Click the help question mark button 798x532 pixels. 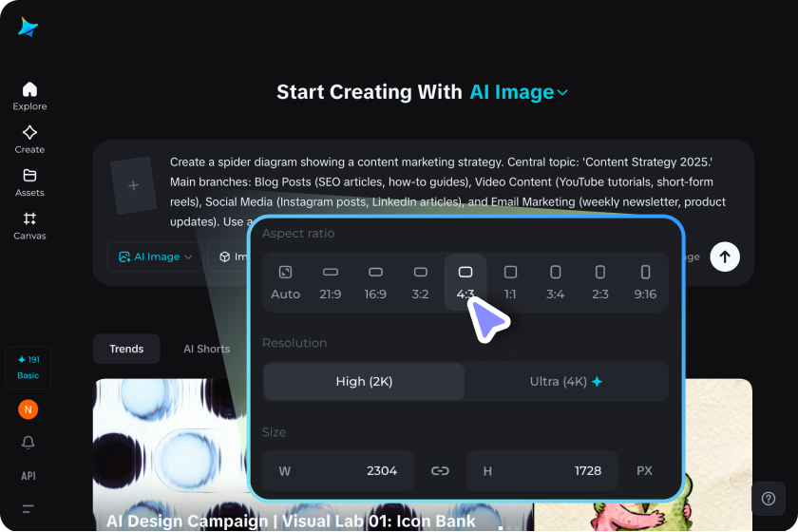pos(769,499)
